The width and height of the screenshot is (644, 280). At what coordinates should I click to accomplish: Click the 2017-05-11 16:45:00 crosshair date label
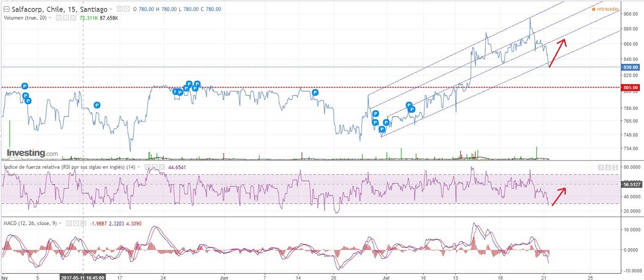pyautogui.click(x=83, y=277)
